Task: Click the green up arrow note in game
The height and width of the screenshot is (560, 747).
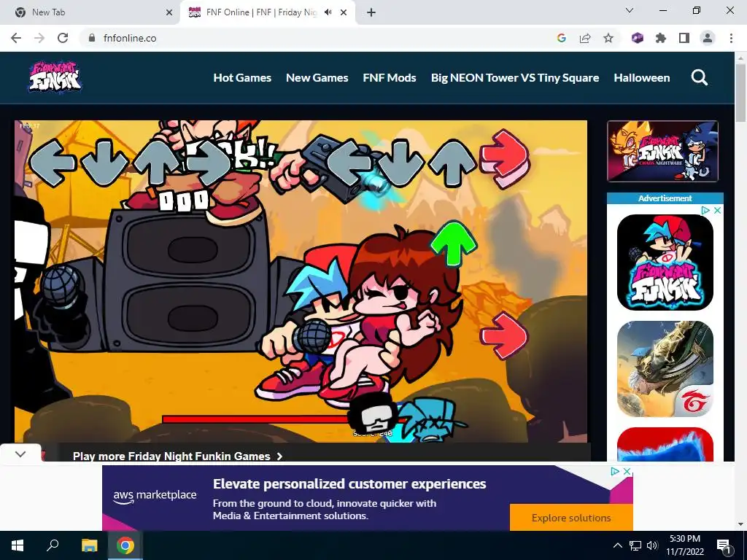Action: point(454,244)
